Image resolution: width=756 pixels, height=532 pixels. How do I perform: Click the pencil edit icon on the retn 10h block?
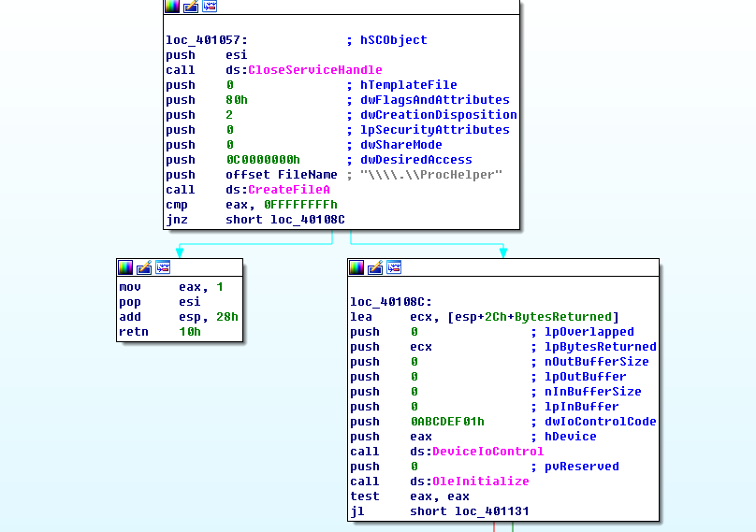point(144,267)
